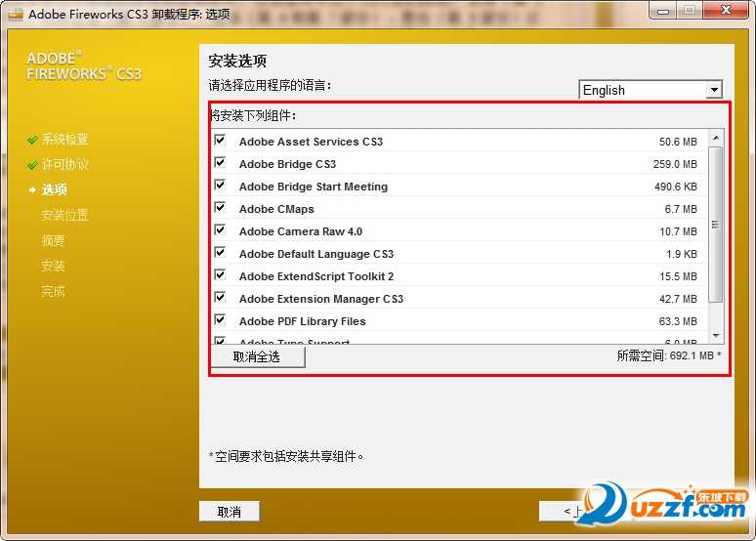Uncheck the Adobe Asset Services CS3 checkbox
This screenshot has width=756, height=541.
pyautogui.click(x=220, y=141)
